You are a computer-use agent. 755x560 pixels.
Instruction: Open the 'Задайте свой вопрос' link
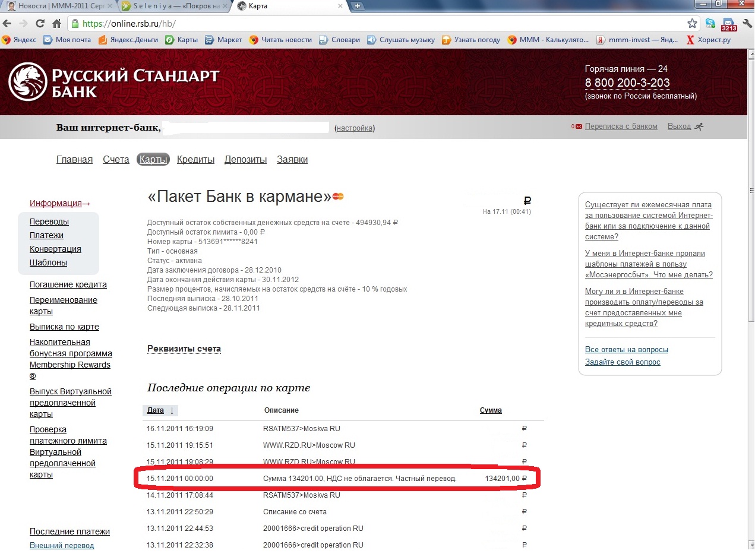click(623, 362)
